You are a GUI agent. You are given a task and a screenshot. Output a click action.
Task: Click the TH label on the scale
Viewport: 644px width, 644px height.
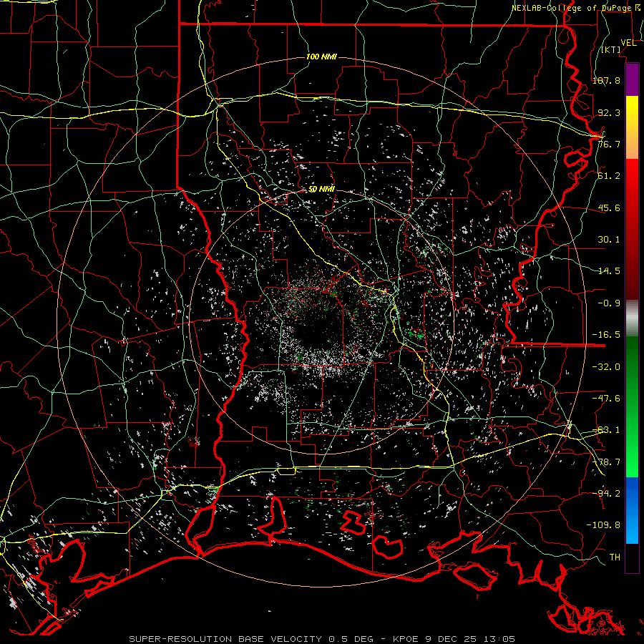pos(615,557)
